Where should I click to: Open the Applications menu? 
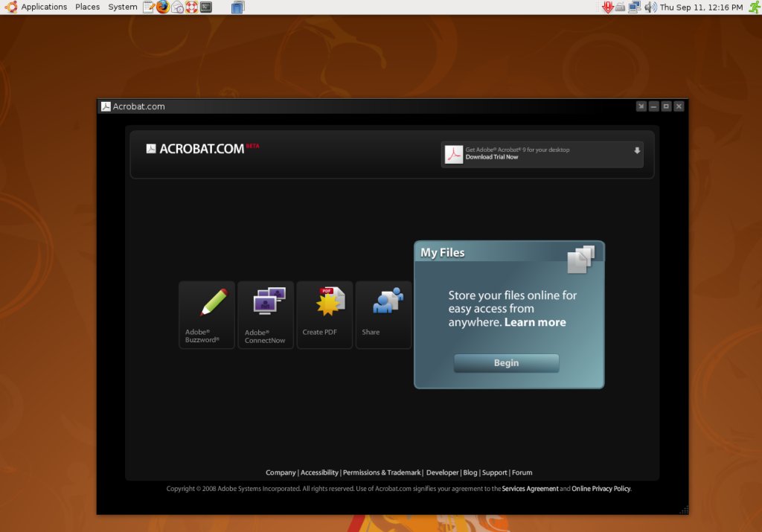coord(44,7)
